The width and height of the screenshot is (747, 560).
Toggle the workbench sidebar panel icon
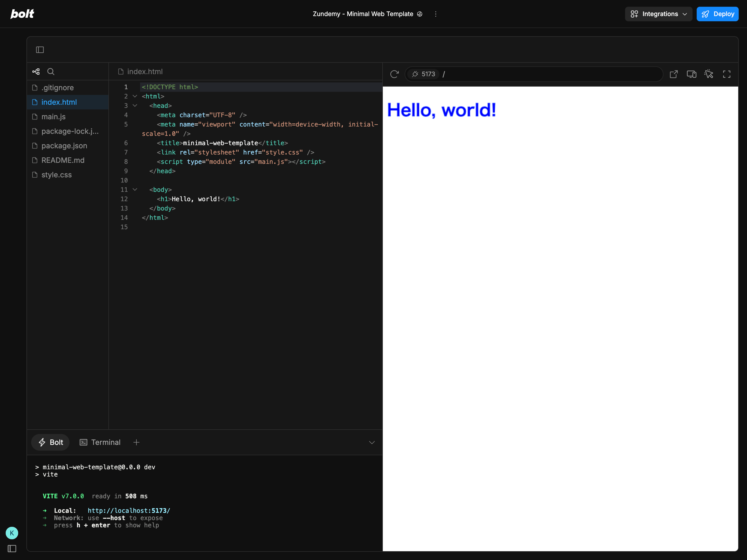pos(40,50)
